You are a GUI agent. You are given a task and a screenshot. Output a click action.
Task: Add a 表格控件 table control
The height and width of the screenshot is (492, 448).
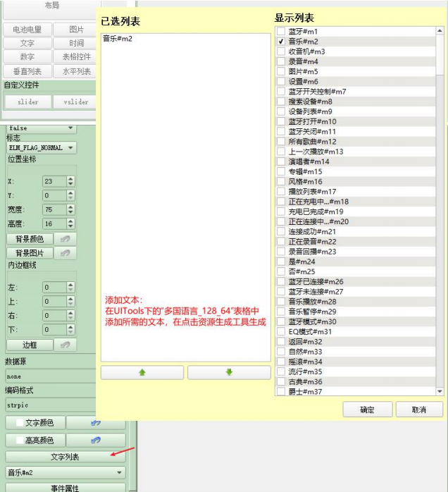(75, 56)
